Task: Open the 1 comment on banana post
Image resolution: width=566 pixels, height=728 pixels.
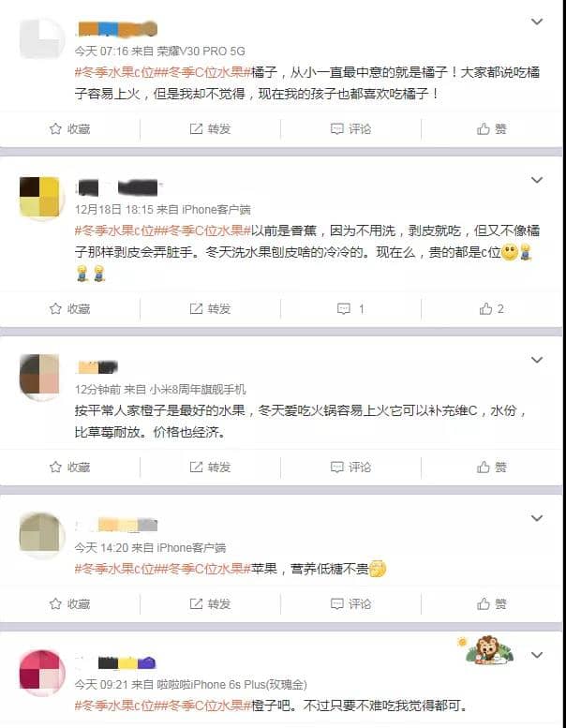Action: (350, 309)
